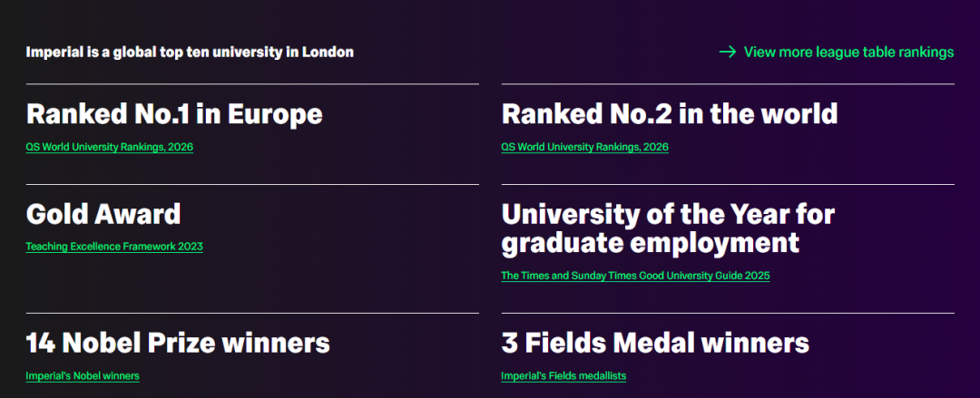Follow the Teaching Excellence Framework 2023 link
The height and width of the screenshot is (398, 980).
[113, 246]
